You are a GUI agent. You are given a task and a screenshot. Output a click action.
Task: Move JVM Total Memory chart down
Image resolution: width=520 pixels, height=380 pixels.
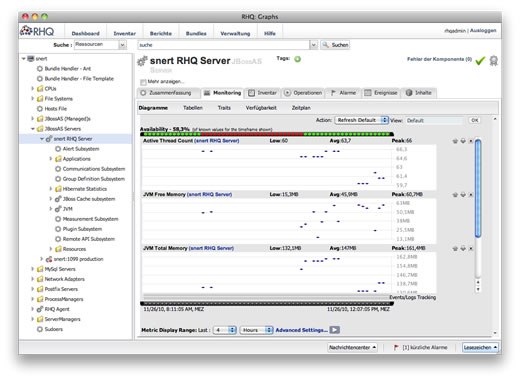coord(463,248)
